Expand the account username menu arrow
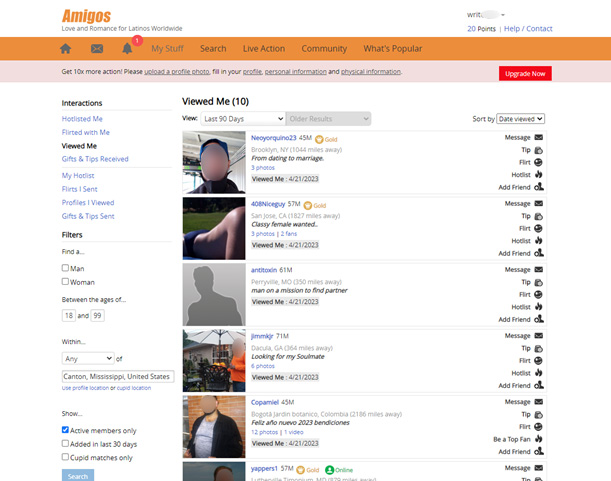 (503, 15)
